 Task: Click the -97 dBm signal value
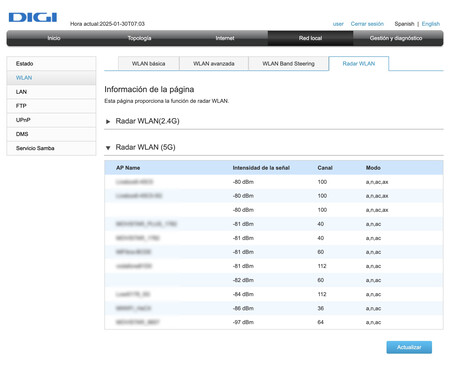tap(243, 322)
